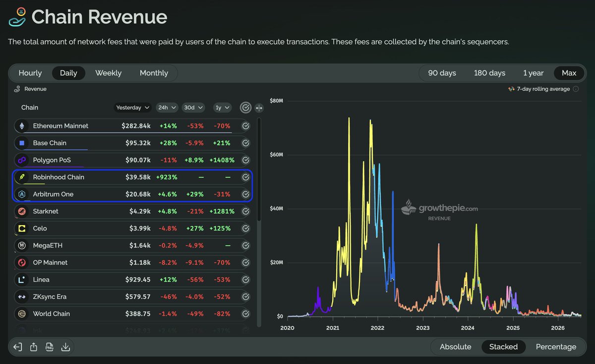Click the 7-day rolling average info icon
This screenshot has width=595, height=364.
pos(576,89)
